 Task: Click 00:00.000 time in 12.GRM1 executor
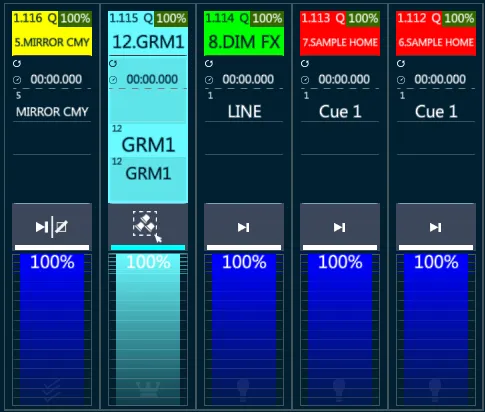pos(152,79)
